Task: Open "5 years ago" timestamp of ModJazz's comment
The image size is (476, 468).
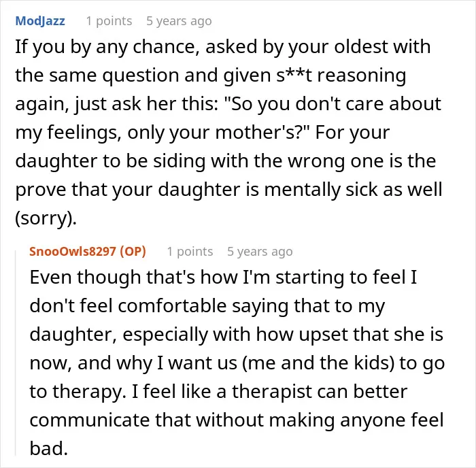Action: click(179, 21)
